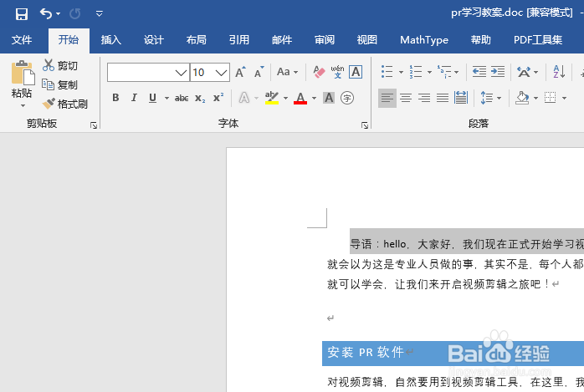Click the 复制 button
The width and height of the screenshot is (584, 392).
(60, 84)
